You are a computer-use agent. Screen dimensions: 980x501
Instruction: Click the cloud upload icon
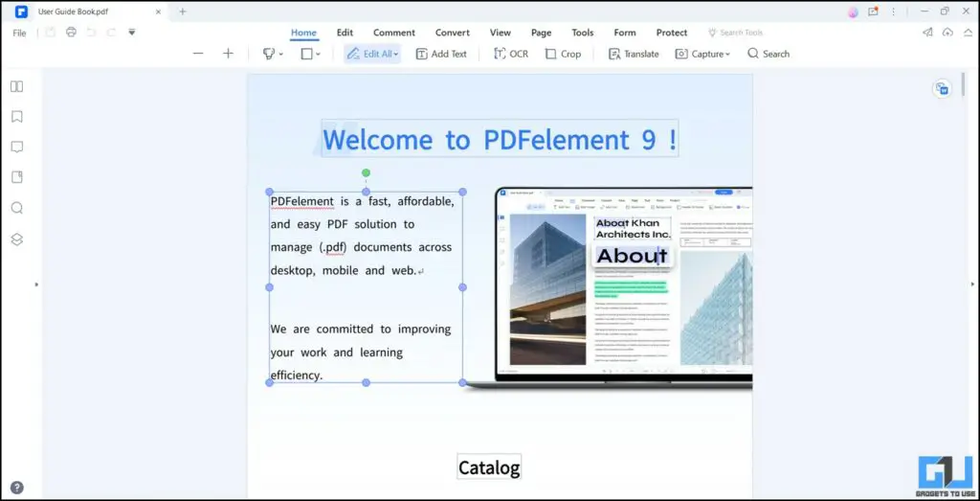[x=947, y=33]
